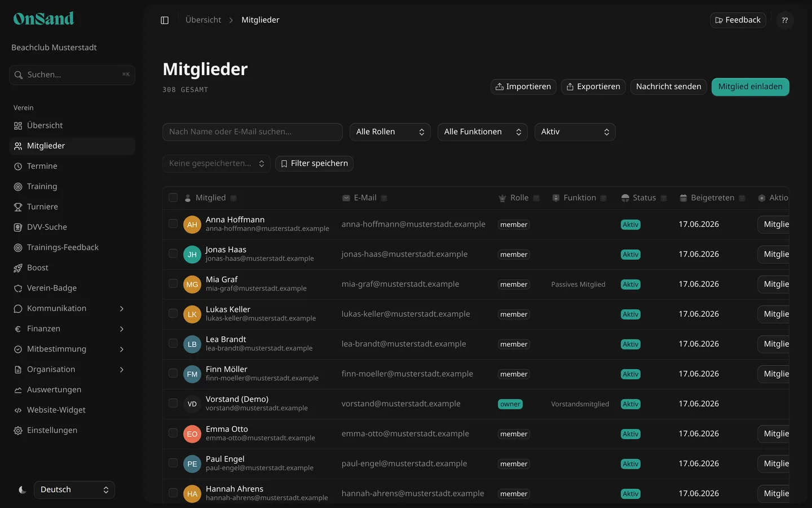This screenshot has width=812, height=508.
Task: Click the OnSand logo
Action: (x=43, y=19)
